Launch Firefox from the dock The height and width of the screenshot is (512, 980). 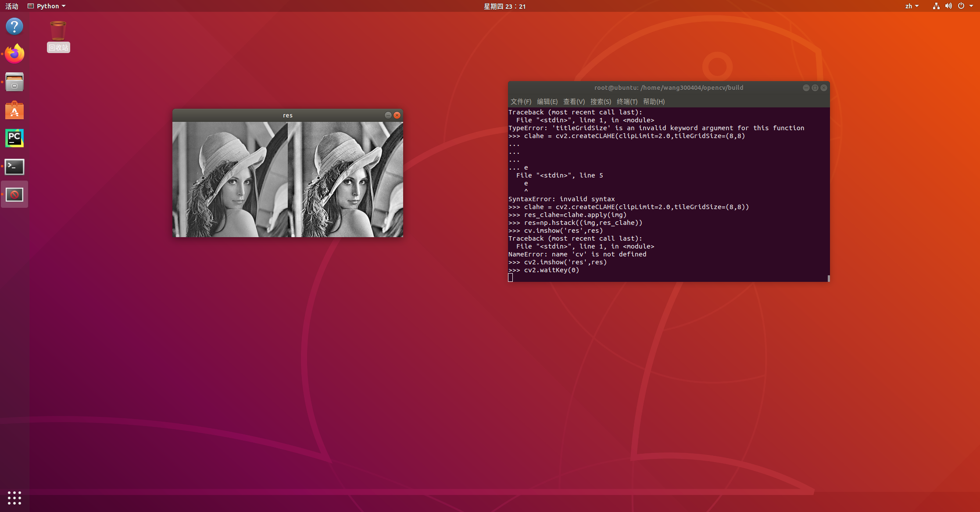click(x=14, y=54)
